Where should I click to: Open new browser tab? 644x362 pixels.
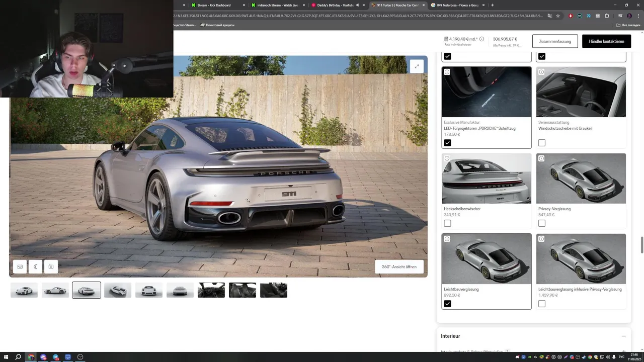pos(492,5)
